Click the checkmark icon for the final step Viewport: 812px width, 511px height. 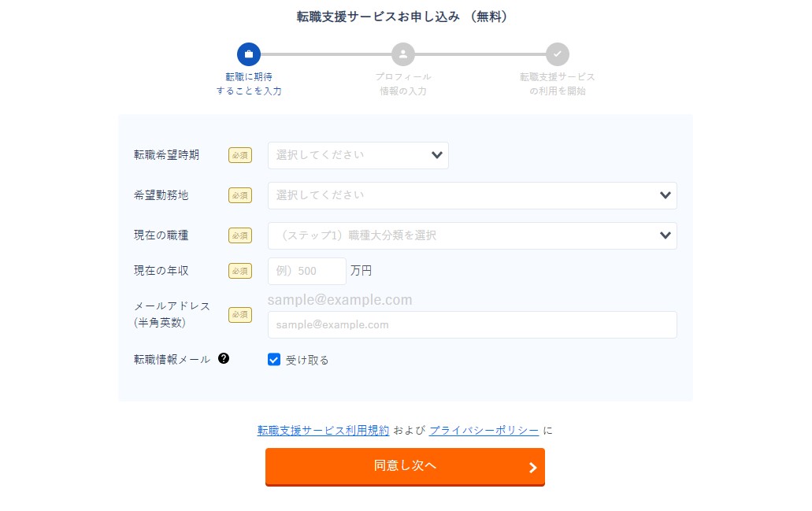coord(558,54)
